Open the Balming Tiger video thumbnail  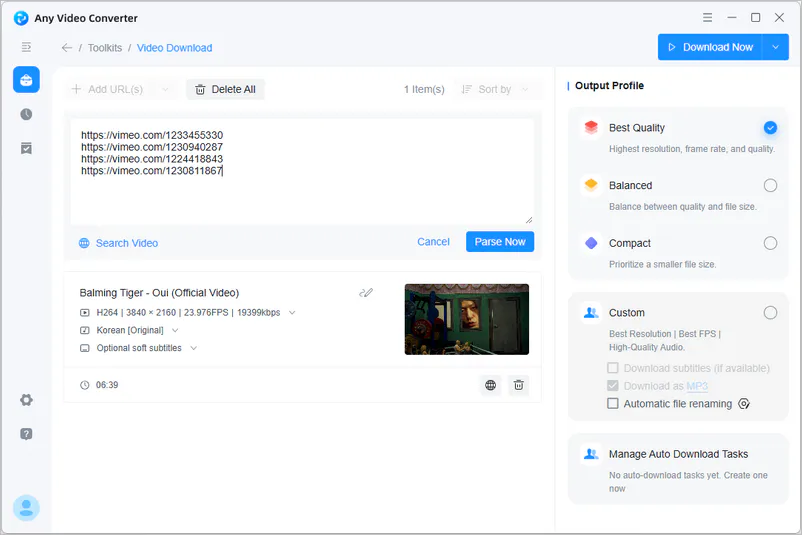[x=466, y=320]
